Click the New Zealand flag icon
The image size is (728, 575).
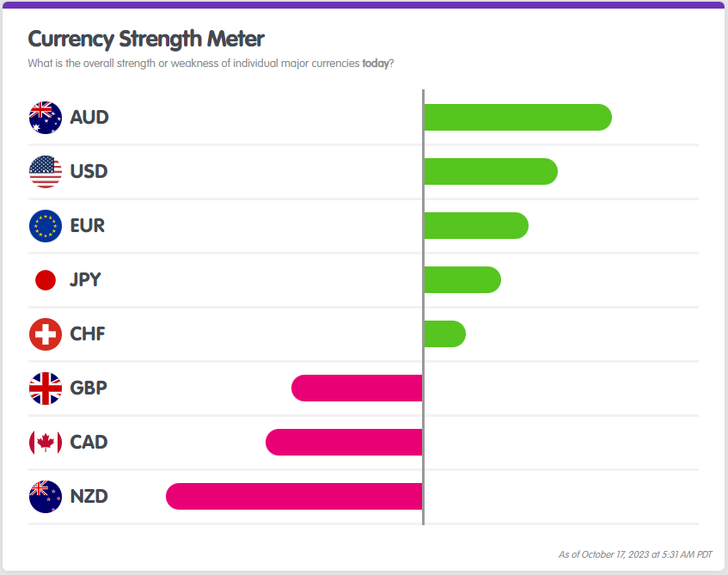[45, 496]
